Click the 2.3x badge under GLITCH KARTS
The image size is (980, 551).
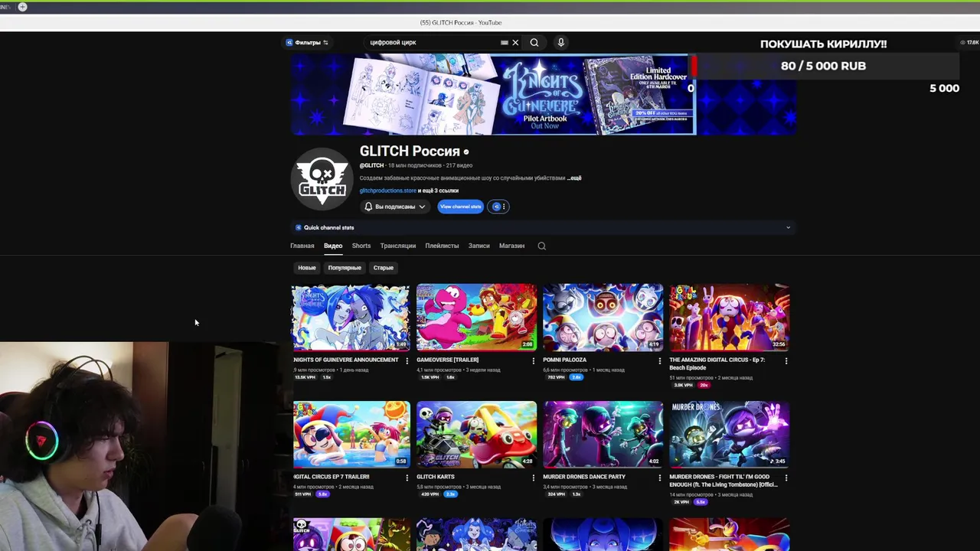tap(450, 494)
